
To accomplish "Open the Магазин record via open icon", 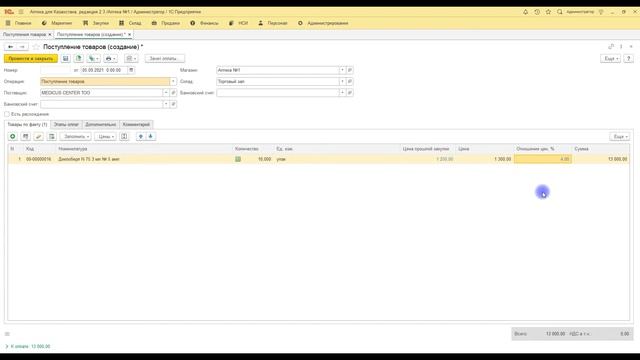I will (349, 70).
